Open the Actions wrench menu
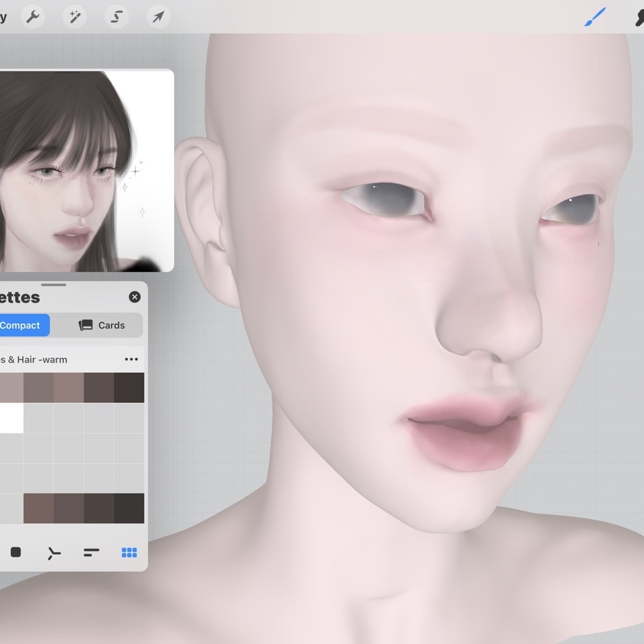 [33, 17]
